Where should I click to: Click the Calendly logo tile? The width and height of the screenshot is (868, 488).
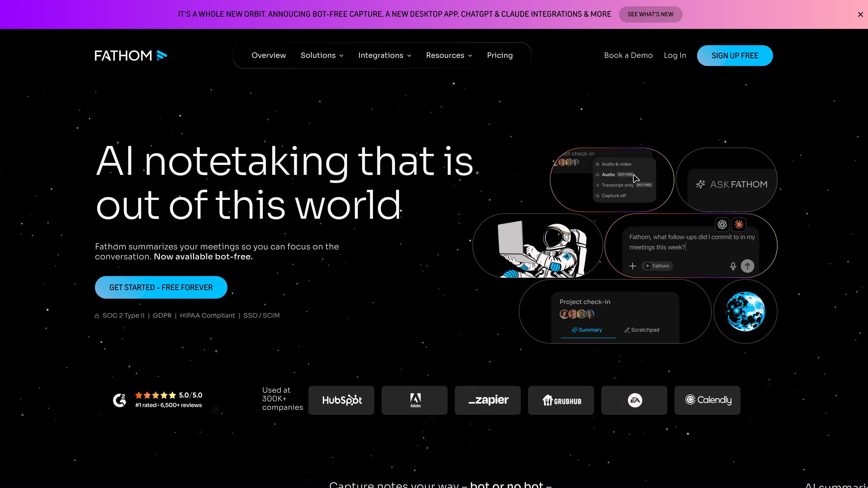pos(707,400)
